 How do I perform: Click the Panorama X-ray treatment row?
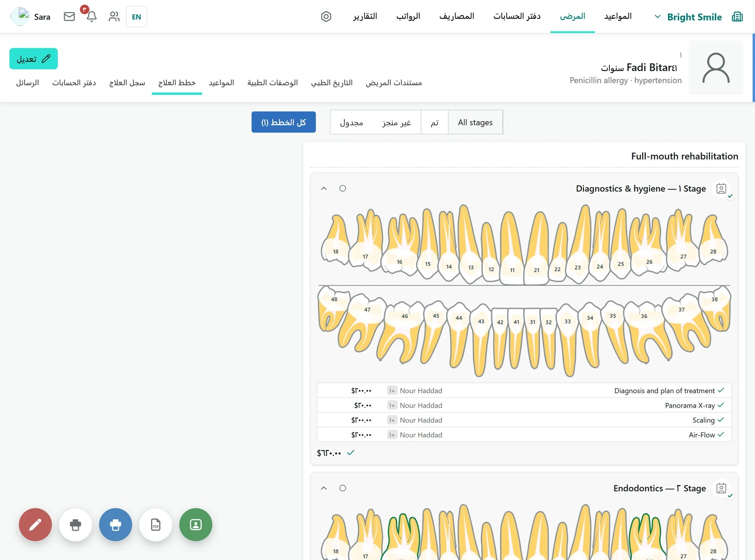[524, 405]
